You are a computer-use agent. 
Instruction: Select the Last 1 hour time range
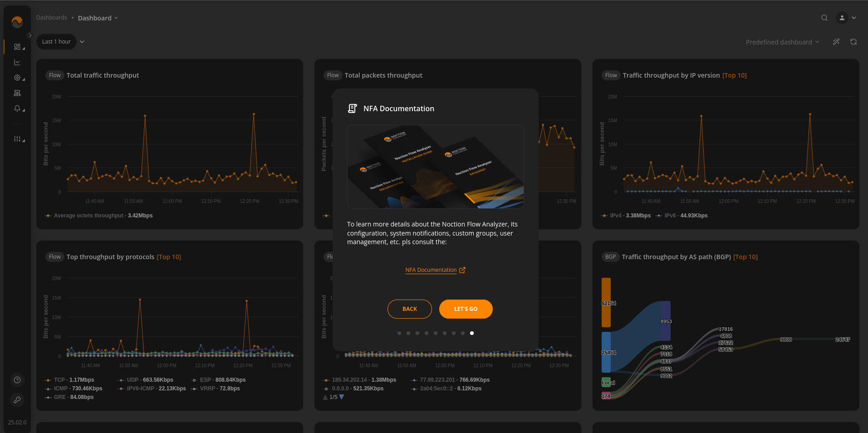56,42
